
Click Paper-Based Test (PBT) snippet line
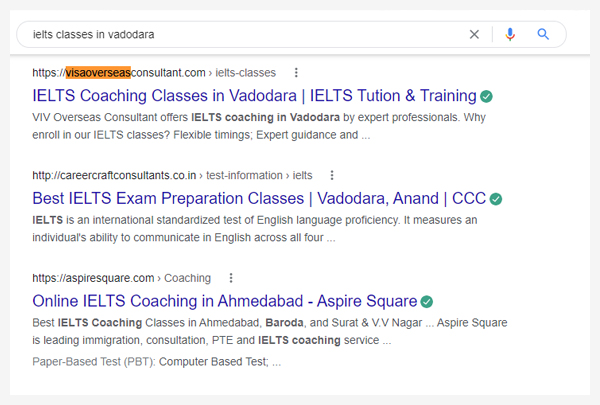click(157, 360)
